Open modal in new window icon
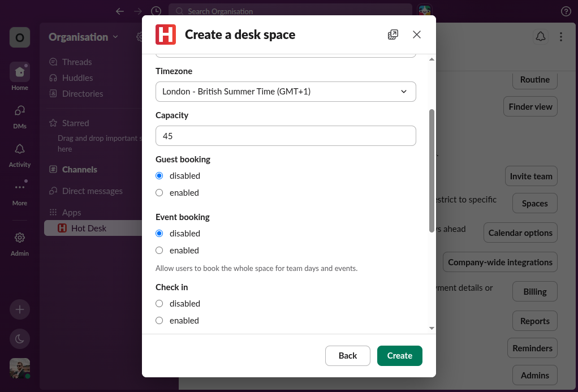Image resolution: width=578 pixels, height=392 pixels. [393, 35]
